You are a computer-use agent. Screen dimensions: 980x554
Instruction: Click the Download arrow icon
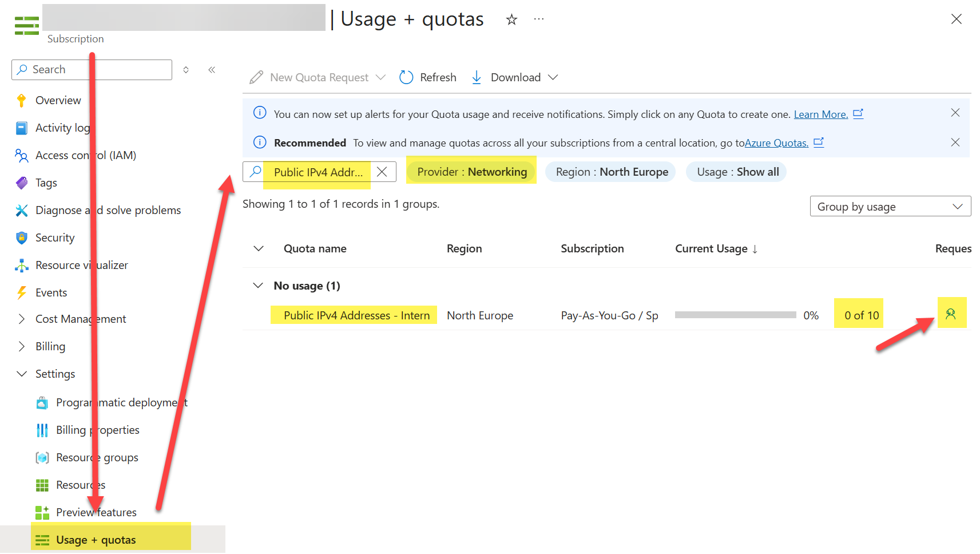pos(477,77)
